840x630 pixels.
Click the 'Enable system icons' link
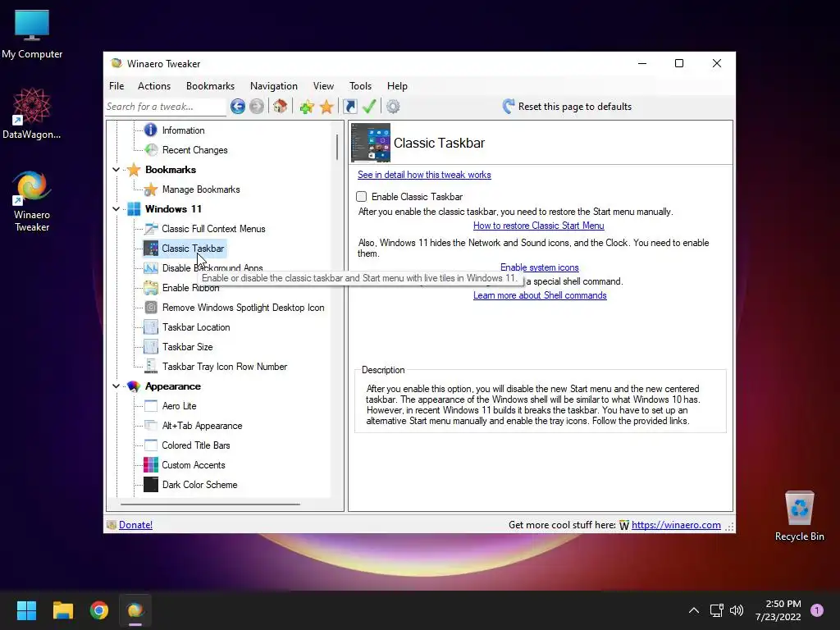[540, 267]
